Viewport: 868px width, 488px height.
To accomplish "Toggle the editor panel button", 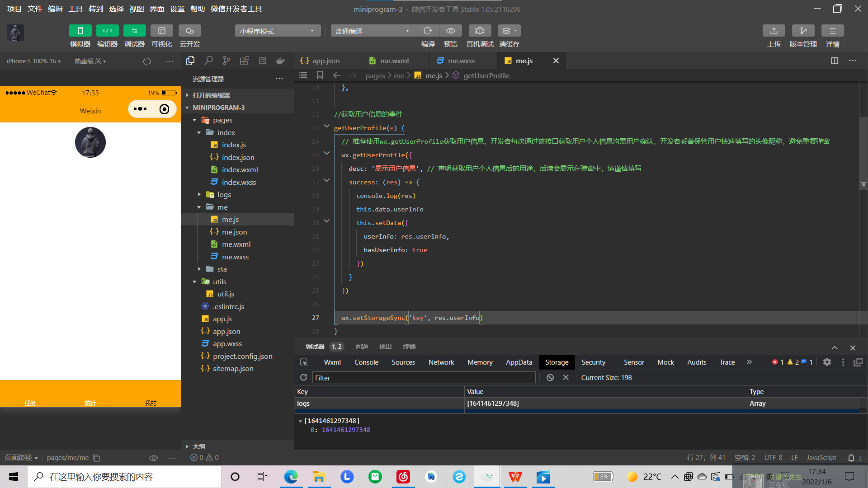I will tap(107, 31).
